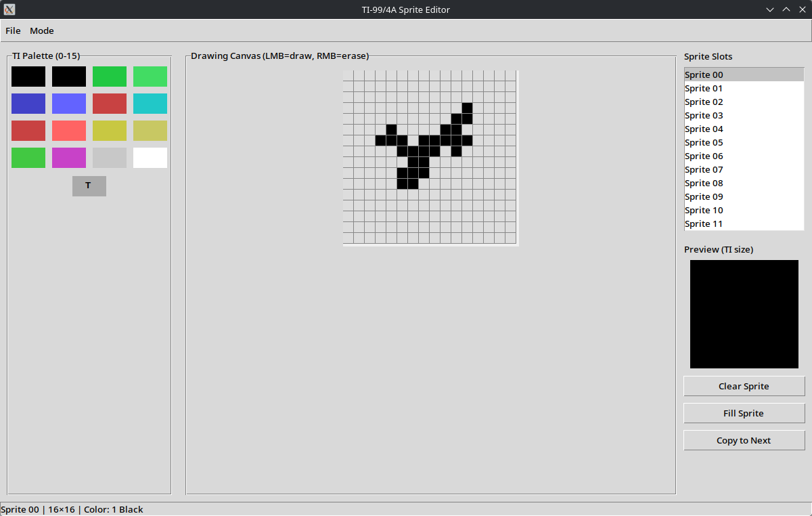The width and height of the screenshot is (812, 516).
Task: Click the status bar Sprite 00 text
Action: (20, 509)
